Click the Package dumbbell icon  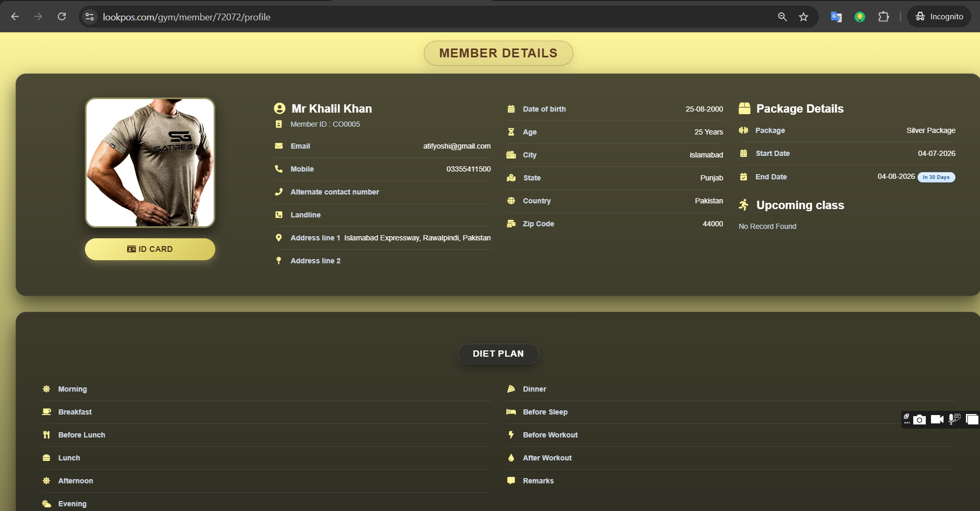pos(743,130)
